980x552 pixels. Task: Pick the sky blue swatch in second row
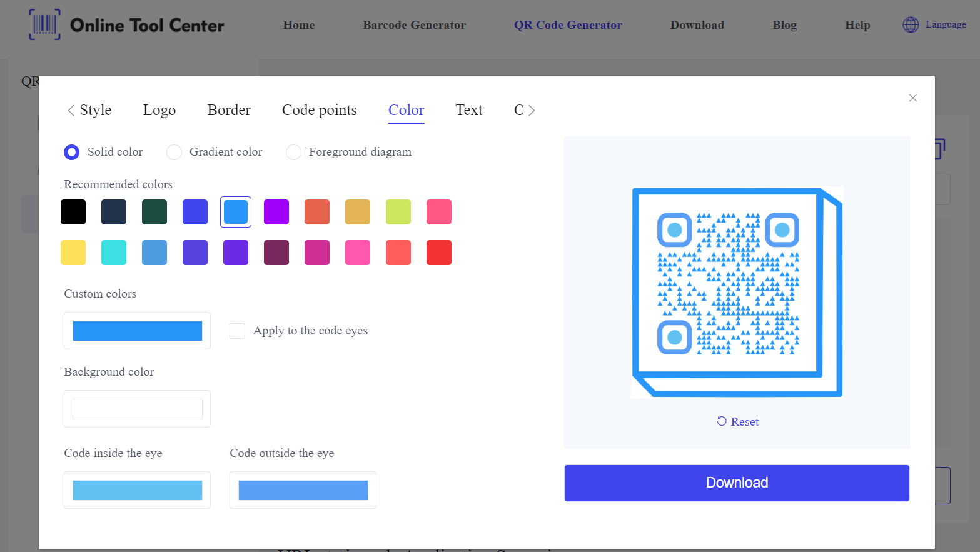(x=154, y=253)
